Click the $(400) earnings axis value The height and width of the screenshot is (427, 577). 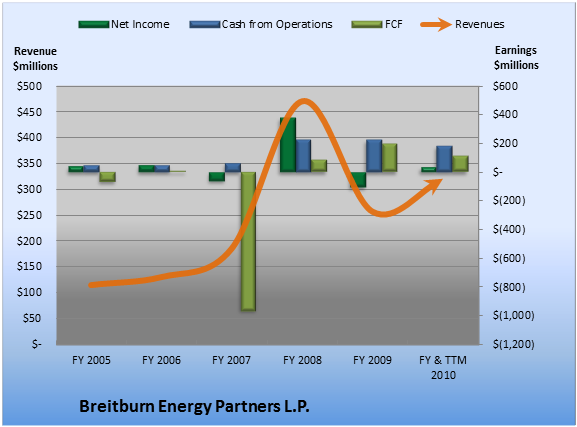(509, 229)
